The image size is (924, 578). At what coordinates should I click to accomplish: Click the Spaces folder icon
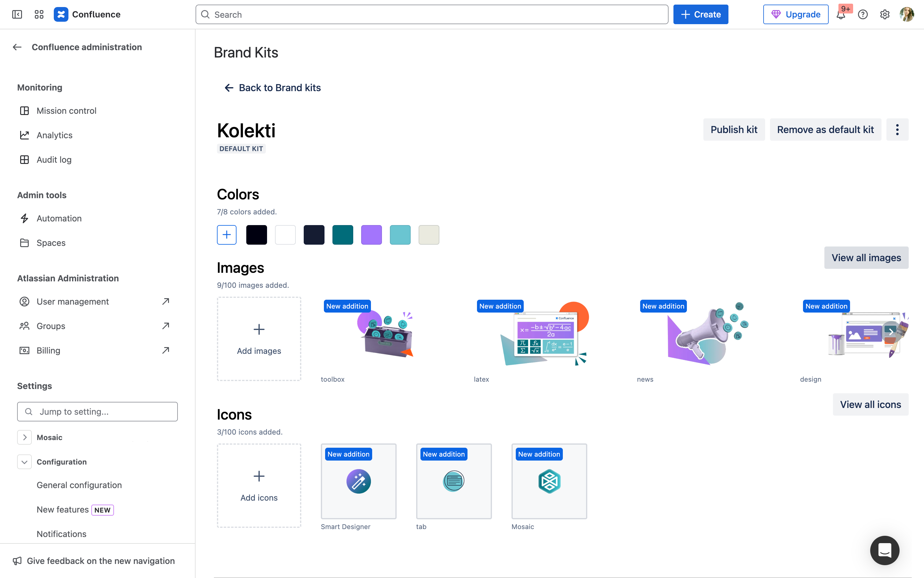[24, 243]
